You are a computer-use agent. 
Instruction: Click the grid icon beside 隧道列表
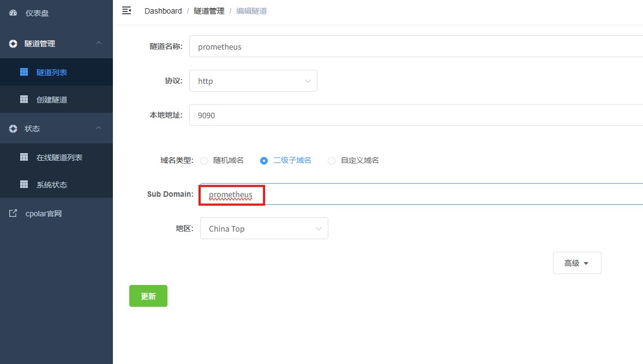[x=24, y=72]
